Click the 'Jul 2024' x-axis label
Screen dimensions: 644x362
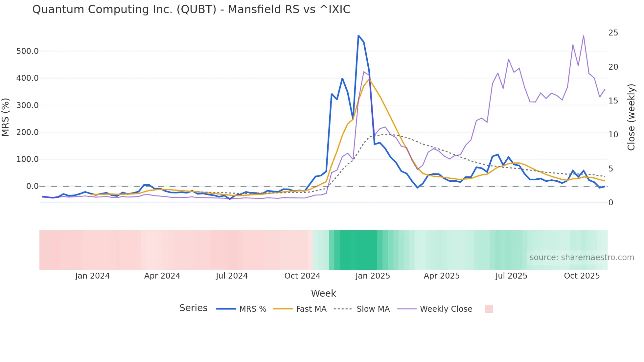tap(232, 276)
